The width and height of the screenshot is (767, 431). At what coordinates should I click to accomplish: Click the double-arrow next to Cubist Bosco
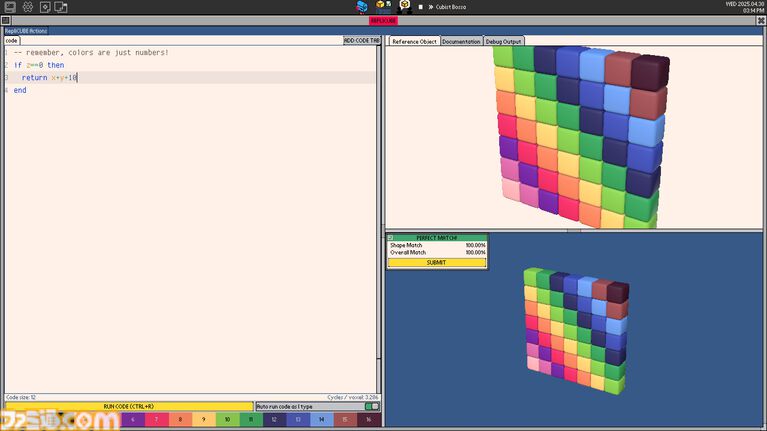[x=431, y=7]
